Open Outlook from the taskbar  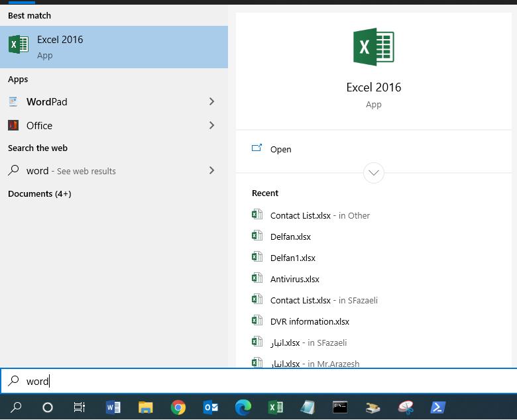[210, 407]
